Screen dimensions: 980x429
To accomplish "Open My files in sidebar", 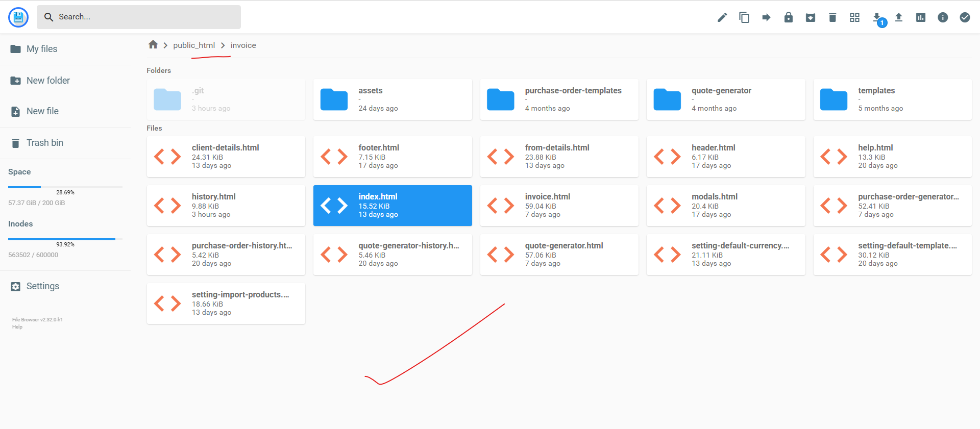I will tap(42, 49).
